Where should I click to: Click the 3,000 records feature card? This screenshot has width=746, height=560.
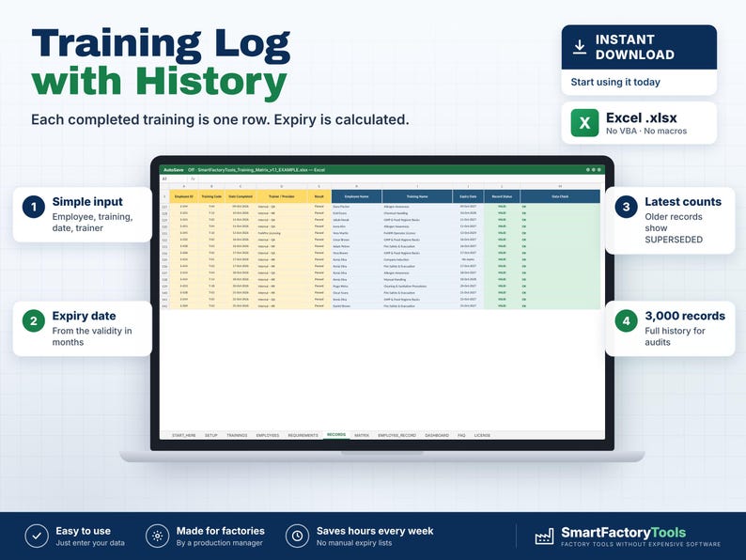pyautogui.click(x=670, y=328)
